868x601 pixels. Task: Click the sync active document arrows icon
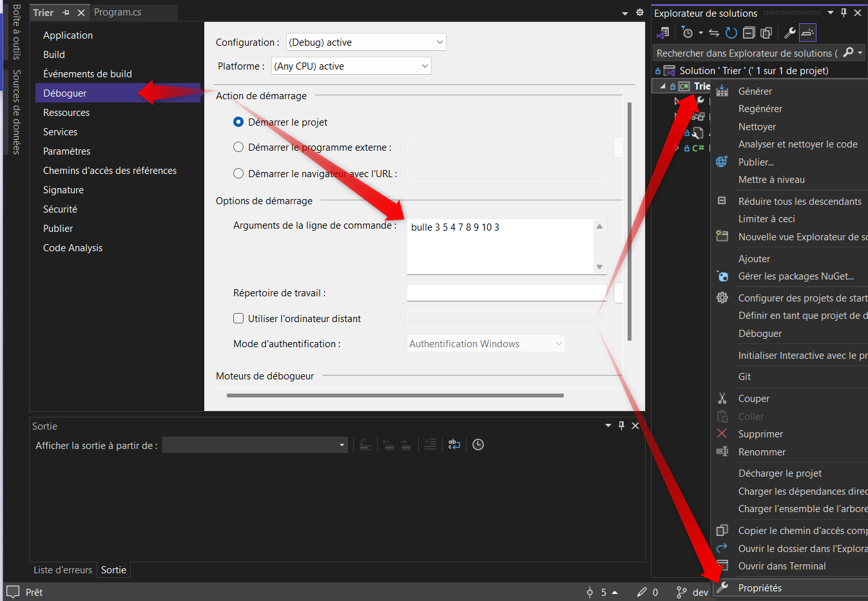713,33
